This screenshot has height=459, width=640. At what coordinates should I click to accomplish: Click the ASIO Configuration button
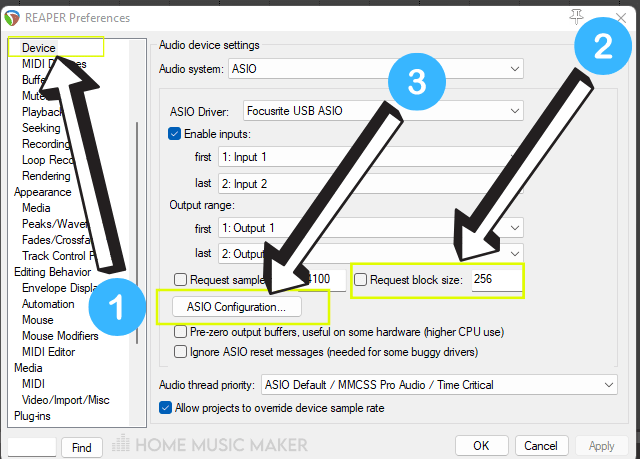pos(237,306)
